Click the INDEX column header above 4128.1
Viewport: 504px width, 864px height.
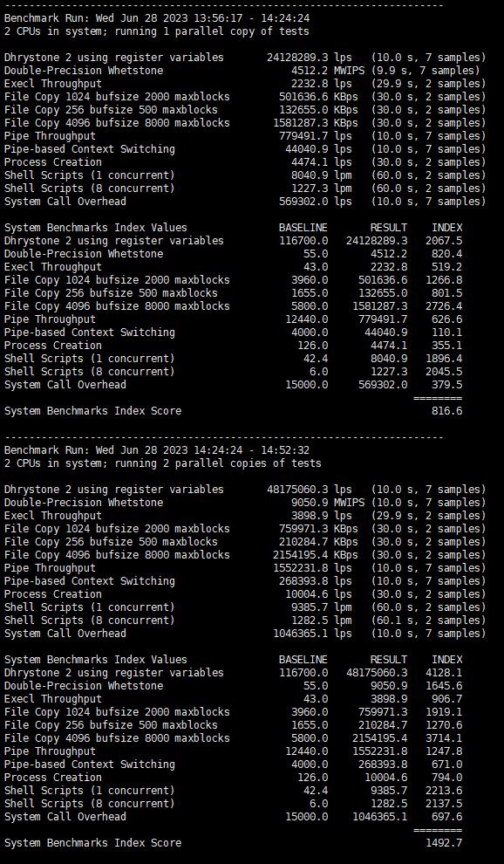pos(446,660)
